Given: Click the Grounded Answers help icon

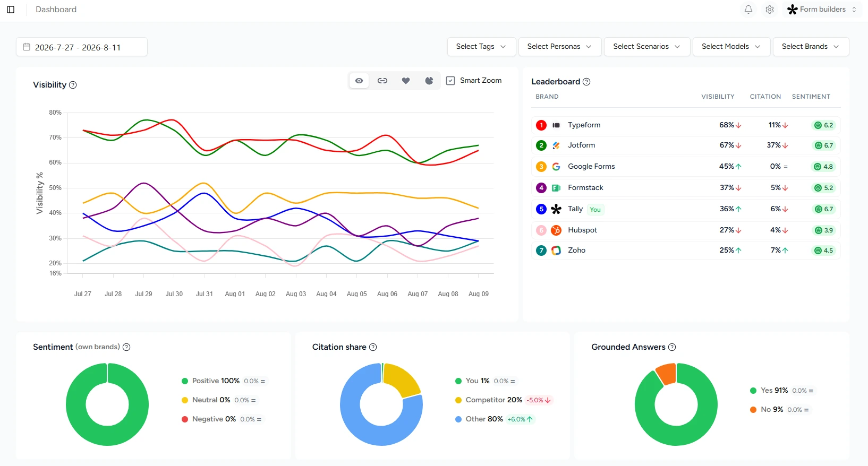Looking at the screenshot, I should coord(672,347).
